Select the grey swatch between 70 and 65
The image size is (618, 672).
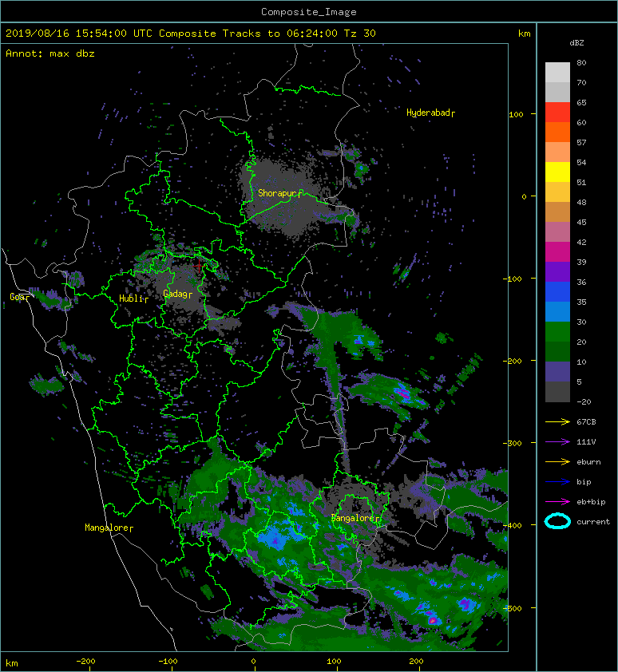pyautogui.click(x=557, y=92)
